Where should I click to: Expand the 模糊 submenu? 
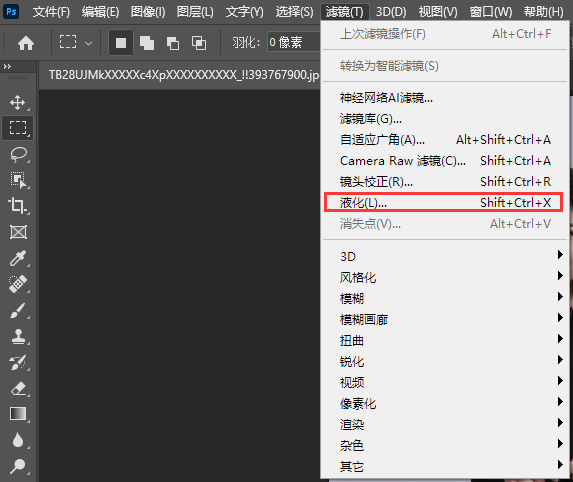(445, 299)
